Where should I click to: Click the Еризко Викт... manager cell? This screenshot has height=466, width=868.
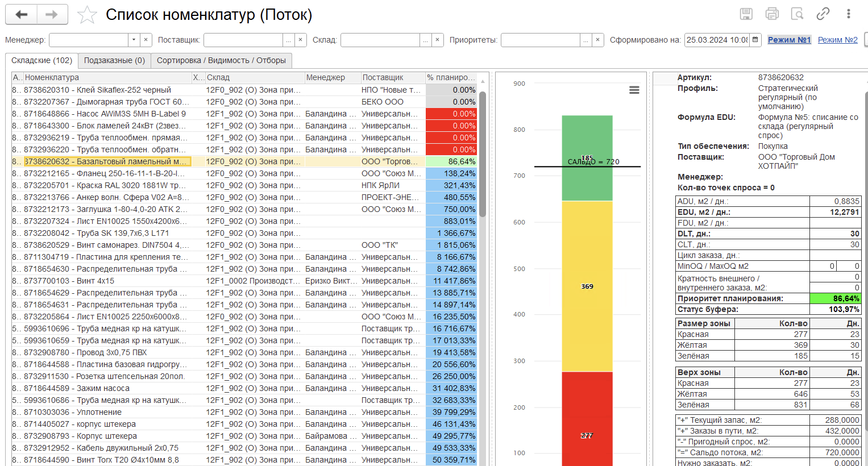pyautogui.click(x=332, y=281)
